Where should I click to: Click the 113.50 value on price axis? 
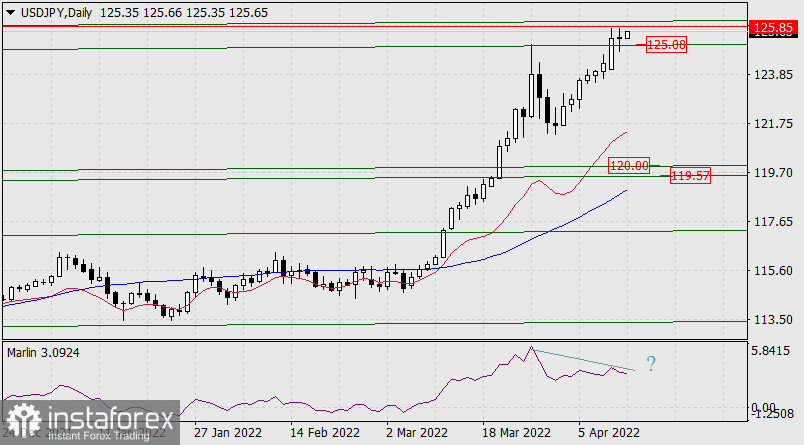coord(773,319)
